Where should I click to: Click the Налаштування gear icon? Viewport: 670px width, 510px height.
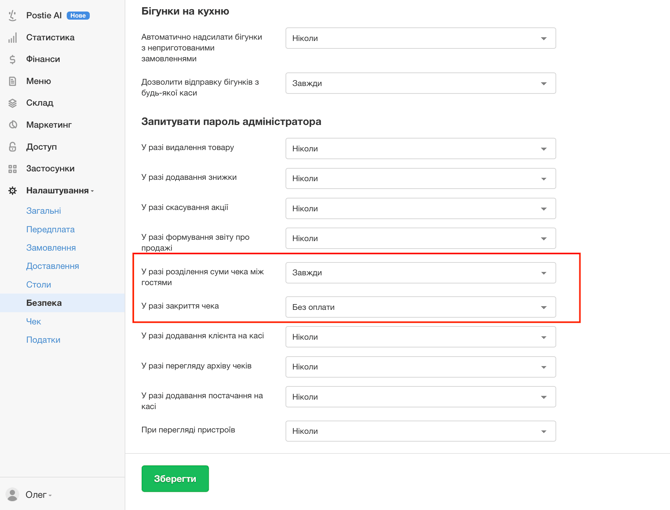point(12,191)
